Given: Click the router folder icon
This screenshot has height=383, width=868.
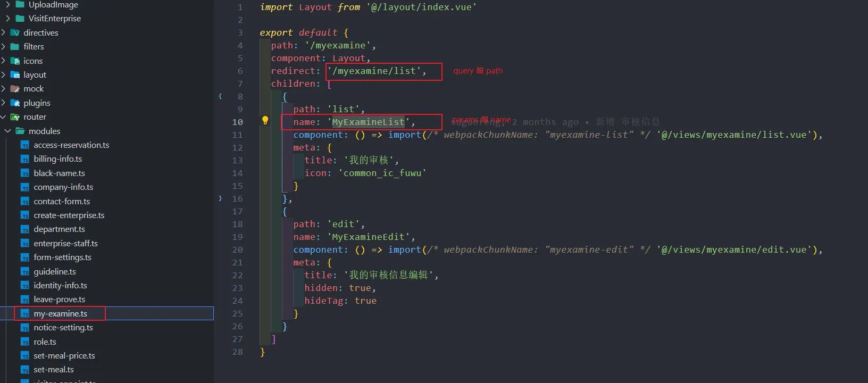Looking at the screenshot, I should click(x=15, y=117).
